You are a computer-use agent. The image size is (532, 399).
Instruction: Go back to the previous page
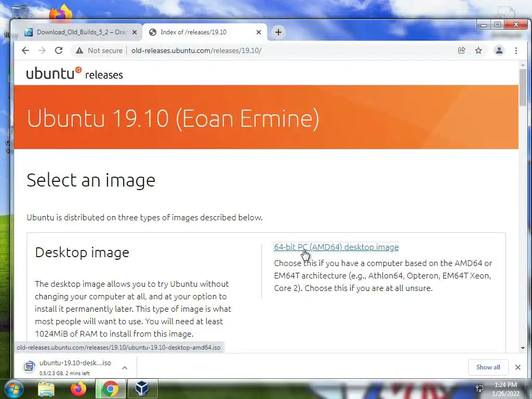pos(25,50)
